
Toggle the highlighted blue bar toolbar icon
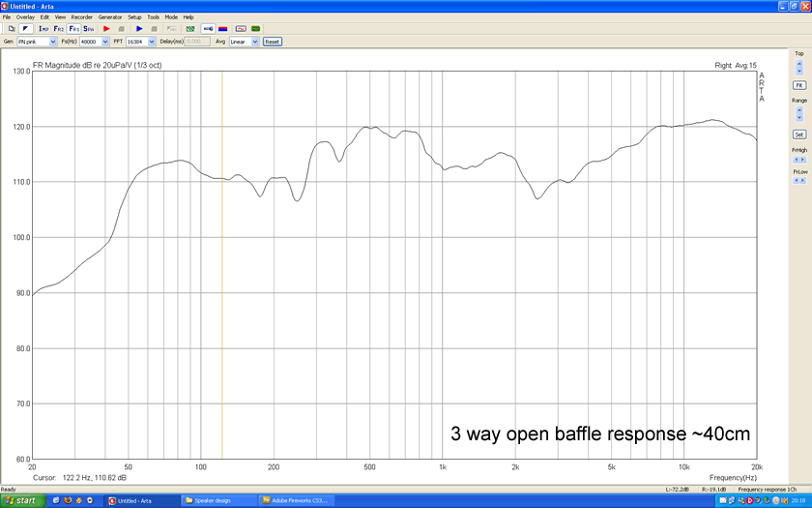pyautogui.click(x=208, y=29)
